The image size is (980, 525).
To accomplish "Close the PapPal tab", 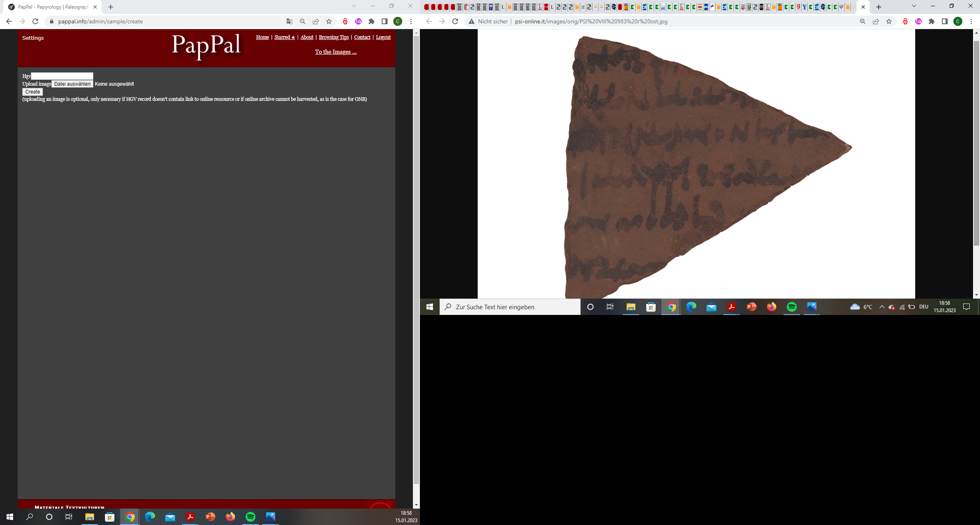I will pyautogui.click(x=95, y=7).
